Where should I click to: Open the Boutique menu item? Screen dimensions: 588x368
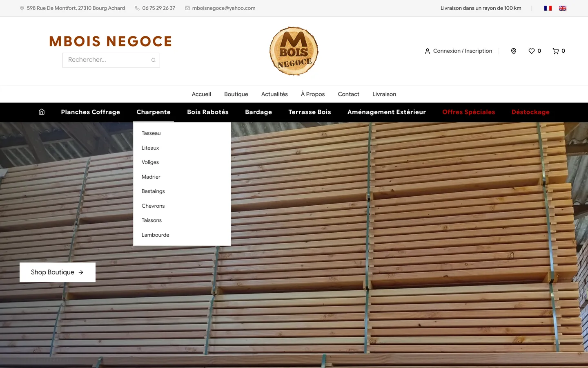236,94
